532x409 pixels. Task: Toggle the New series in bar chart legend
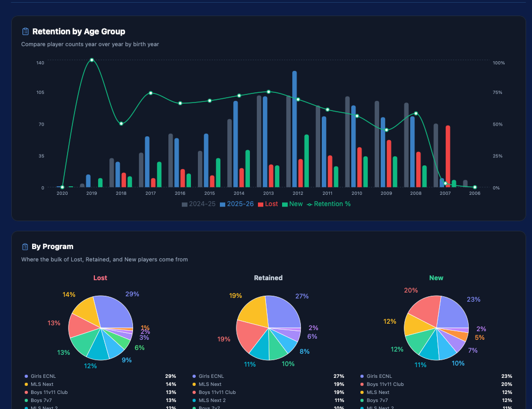292,204
